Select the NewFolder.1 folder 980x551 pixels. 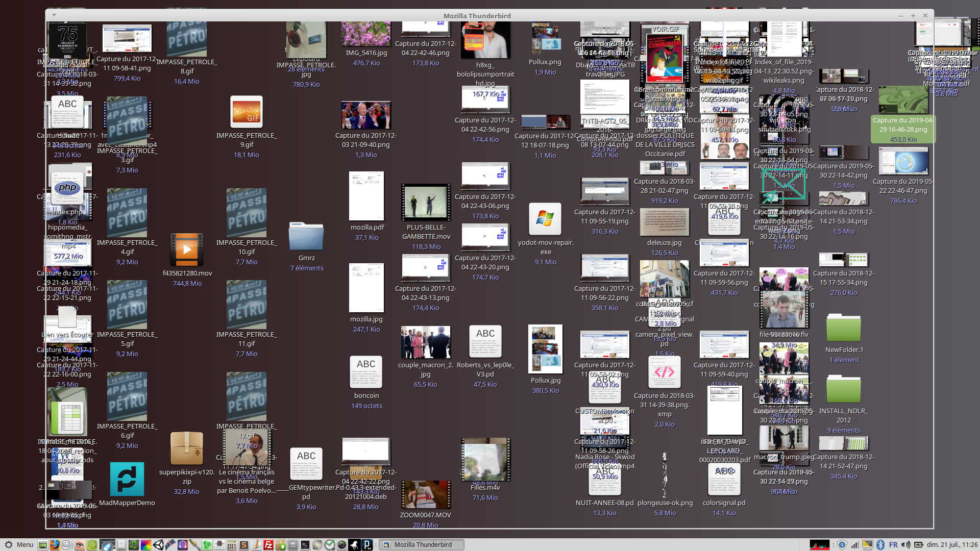(x=843, y=329)
